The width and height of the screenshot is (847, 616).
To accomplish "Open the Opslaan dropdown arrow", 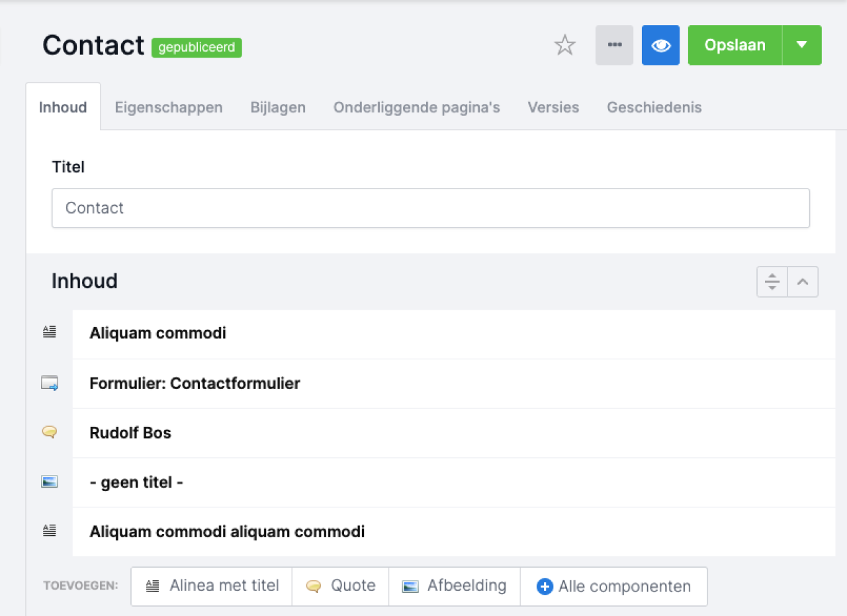I will click(802, 45).
